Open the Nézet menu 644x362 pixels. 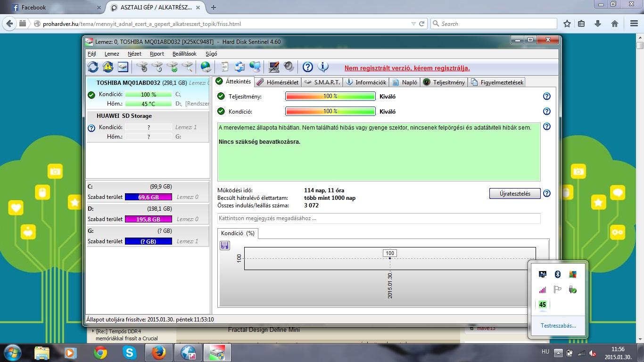134,54
